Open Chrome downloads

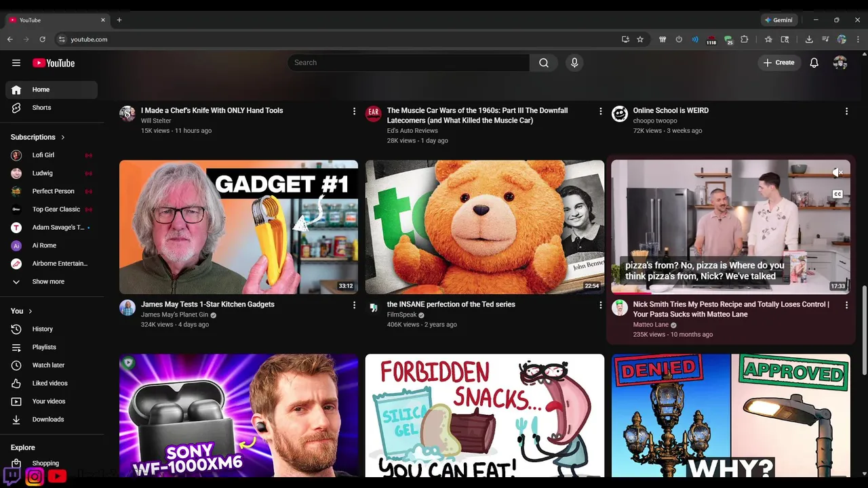[809, 39]
